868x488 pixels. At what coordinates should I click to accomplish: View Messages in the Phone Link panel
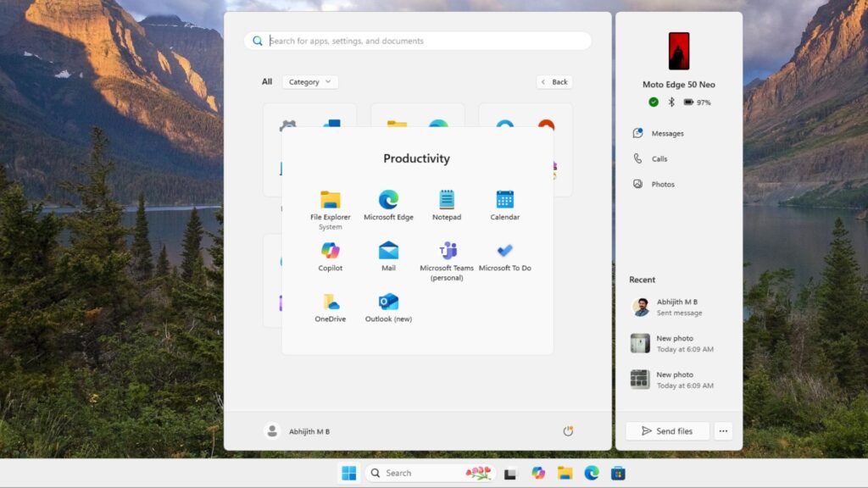click(664, 133)
